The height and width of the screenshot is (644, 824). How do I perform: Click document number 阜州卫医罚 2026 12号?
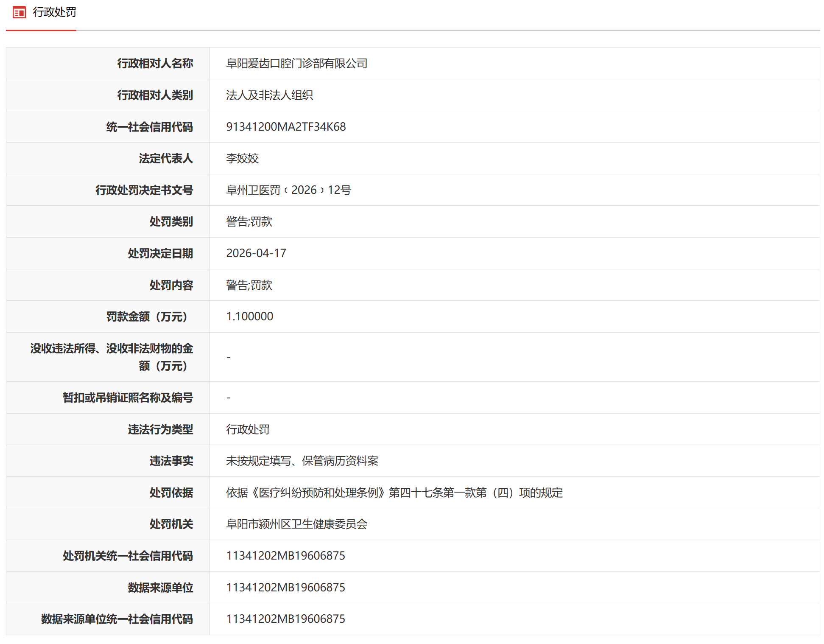click(288, 190)
